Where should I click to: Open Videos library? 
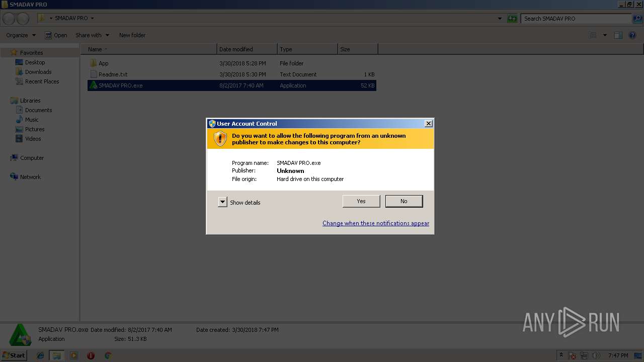(x=33, y=139)
